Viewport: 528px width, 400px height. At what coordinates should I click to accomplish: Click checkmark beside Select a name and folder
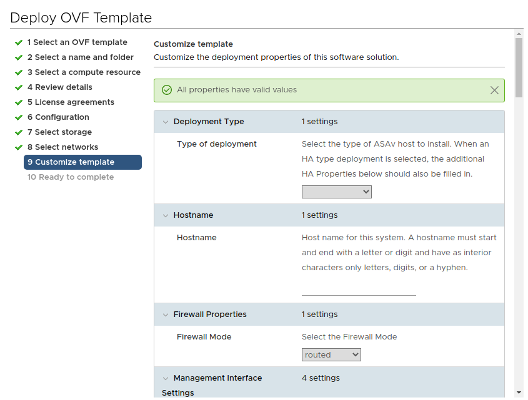coord(19,58)
